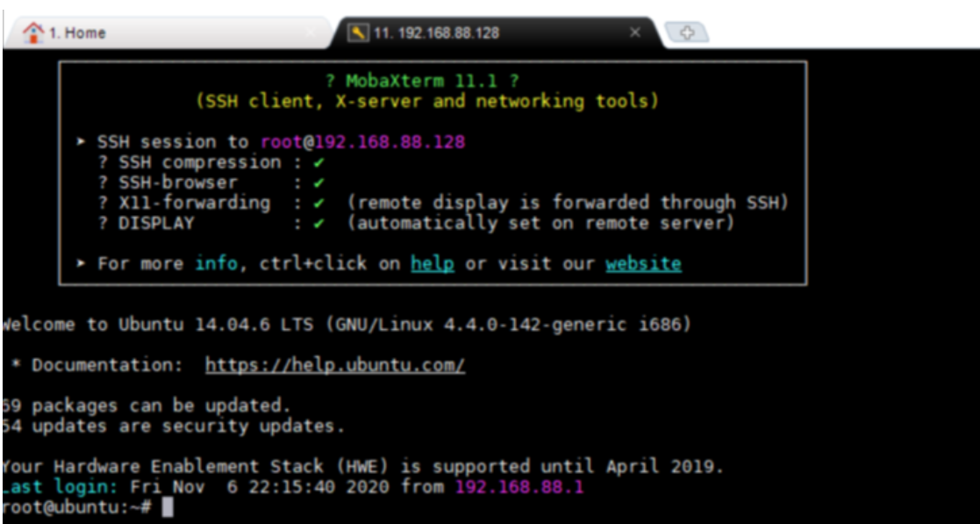Viewport: 980px width, 524px height.
Task: Click the arrow bullet before For more info
Action: point(82,263)
